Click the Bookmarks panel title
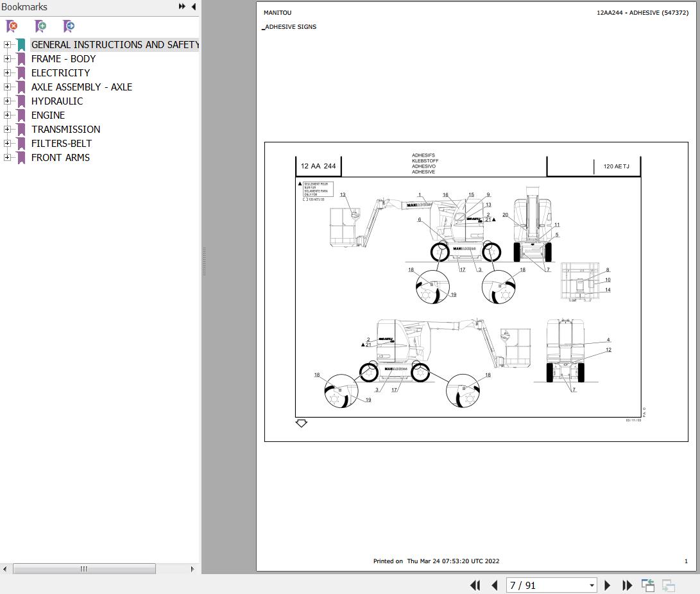700x594 pixels. 24,6
